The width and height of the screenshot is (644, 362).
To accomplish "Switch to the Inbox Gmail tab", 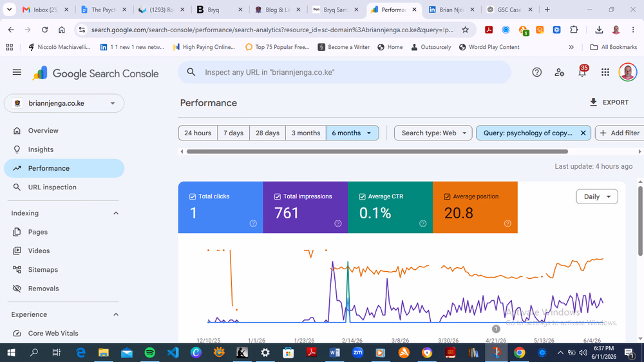I will (x=45, y=10).
